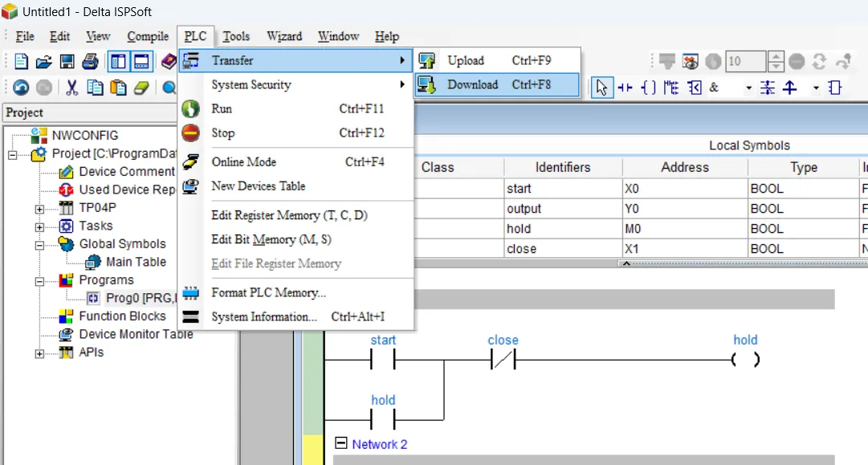The image size is (868, 465).
Task: Print using the printer toolbar icon
Action: (90, 62)
